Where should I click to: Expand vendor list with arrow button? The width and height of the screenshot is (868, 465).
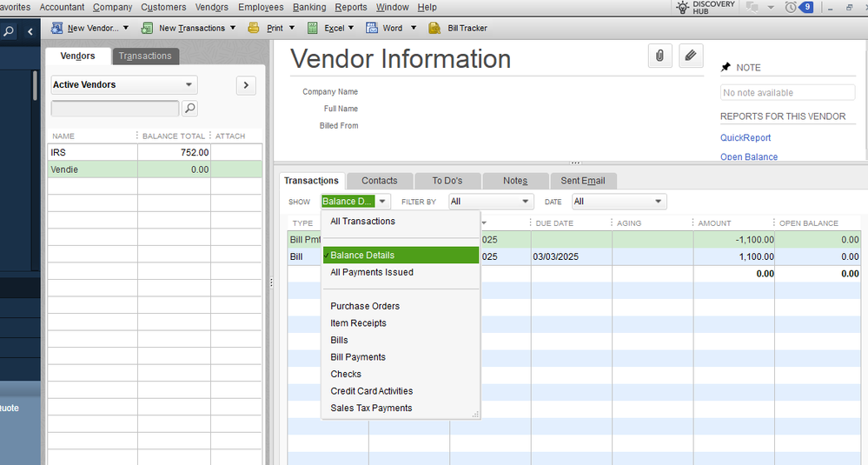click(x=246, y=85)
